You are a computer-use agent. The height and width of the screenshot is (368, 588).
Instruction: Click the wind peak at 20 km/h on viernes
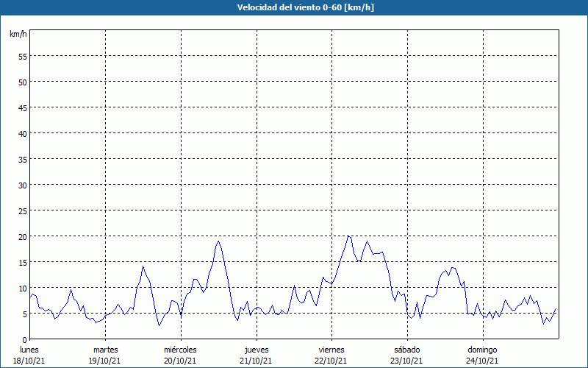(x=348, y=236)
